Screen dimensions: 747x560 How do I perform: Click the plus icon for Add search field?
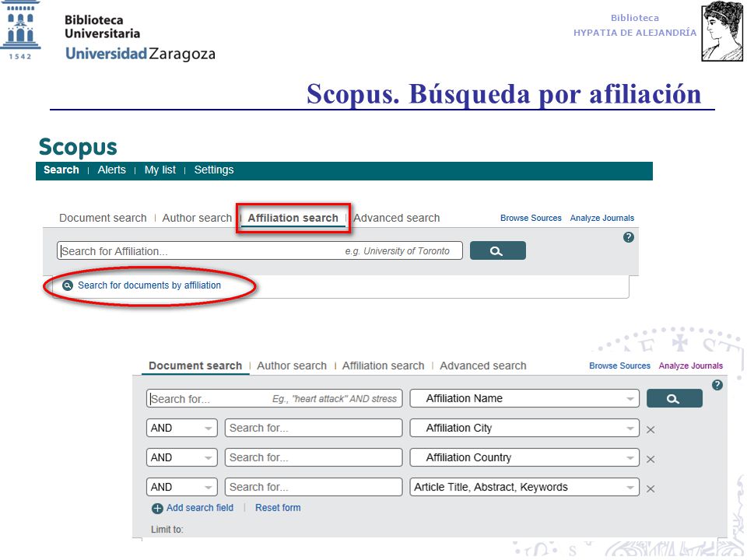click(157, 508)
